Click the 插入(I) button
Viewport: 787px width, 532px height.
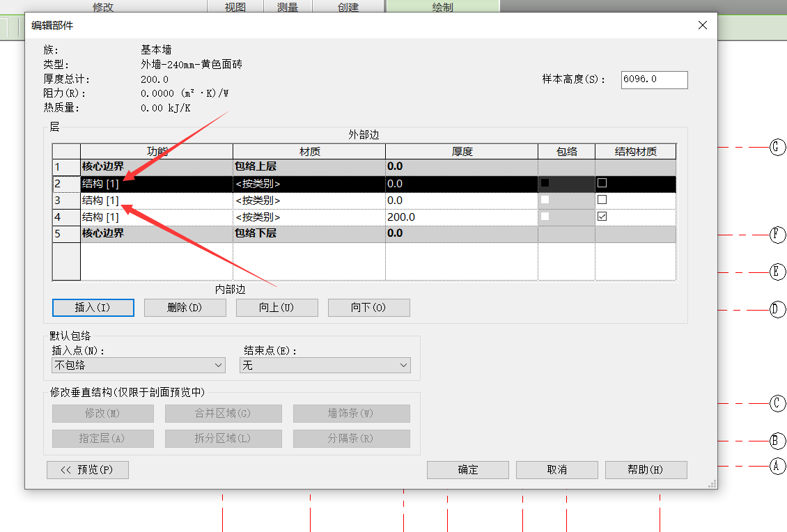pyautogui.click(x=93, y=307)
